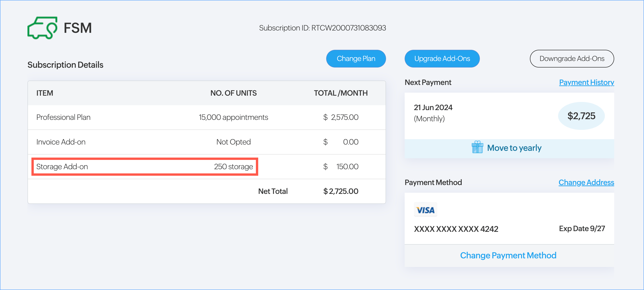Click the Net Total amount $2,725.00
This screenshot has width=644, height=290.
coord(340,191)
